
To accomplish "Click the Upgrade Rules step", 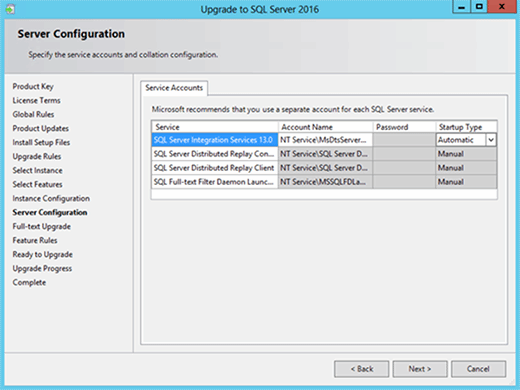I will [37, 157].
